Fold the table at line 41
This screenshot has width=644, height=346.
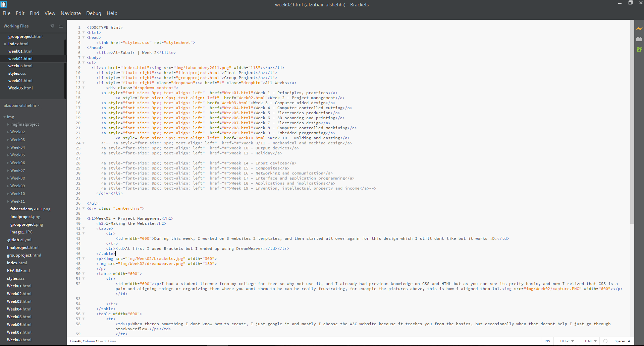pos(84,228)
